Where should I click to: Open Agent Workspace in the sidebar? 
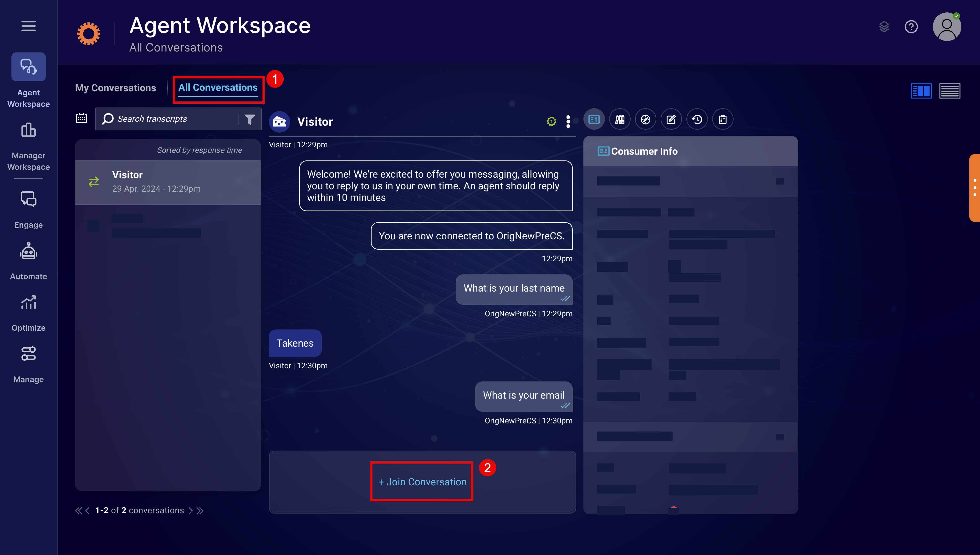[29, 80]
